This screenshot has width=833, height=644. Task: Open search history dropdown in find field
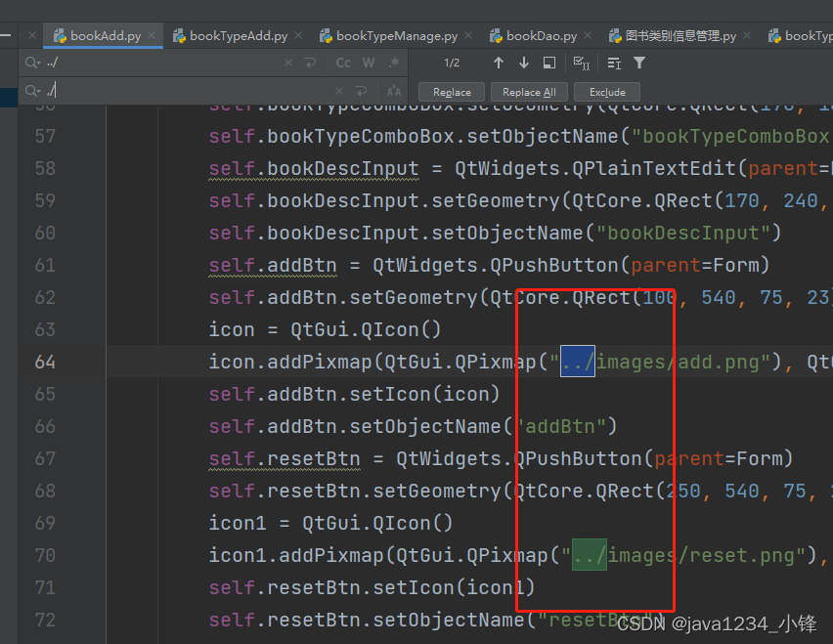point(33,63)
